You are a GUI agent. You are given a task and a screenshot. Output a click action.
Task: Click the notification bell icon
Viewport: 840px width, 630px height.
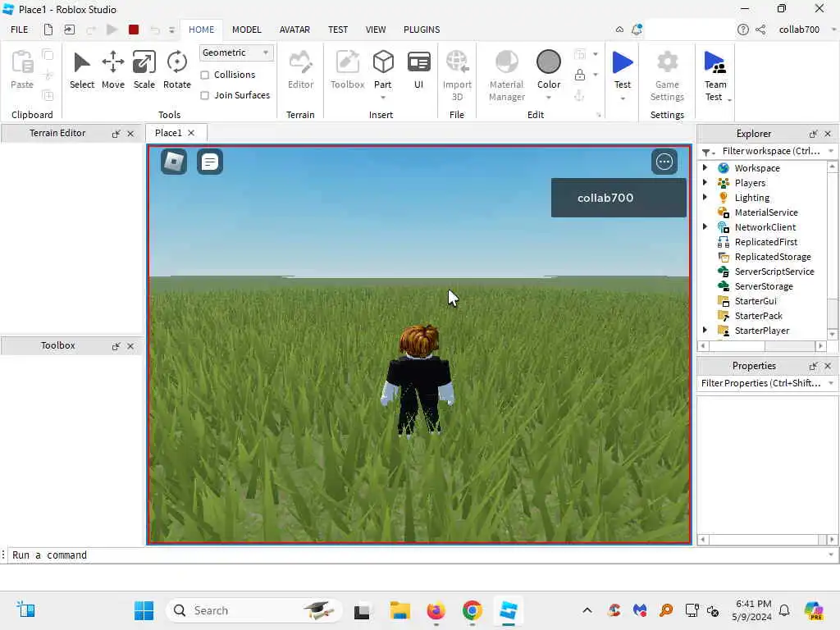coord(637,30)
